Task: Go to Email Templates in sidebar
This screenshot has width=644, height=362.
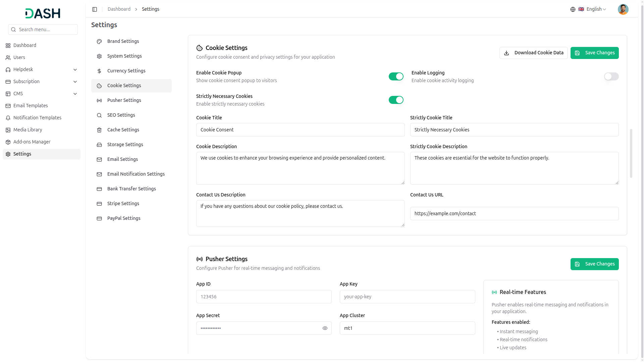Action: pos(31,106)
